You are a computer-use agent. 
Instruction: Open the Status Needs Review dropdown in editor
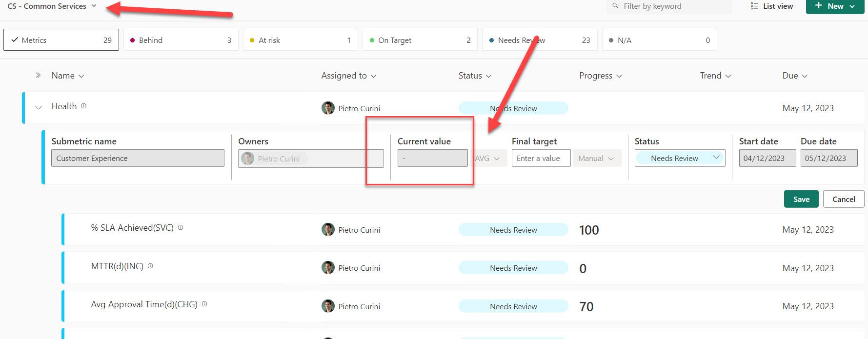[680, 158]
